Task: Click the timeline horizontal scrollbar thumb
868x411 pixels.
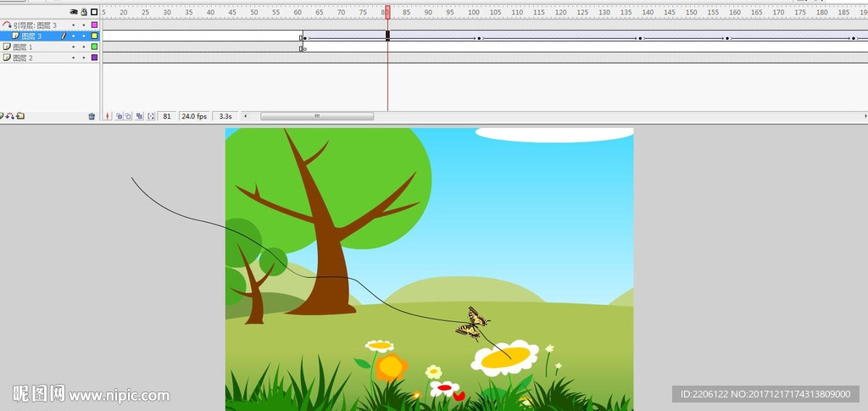Action: point(317,116)
